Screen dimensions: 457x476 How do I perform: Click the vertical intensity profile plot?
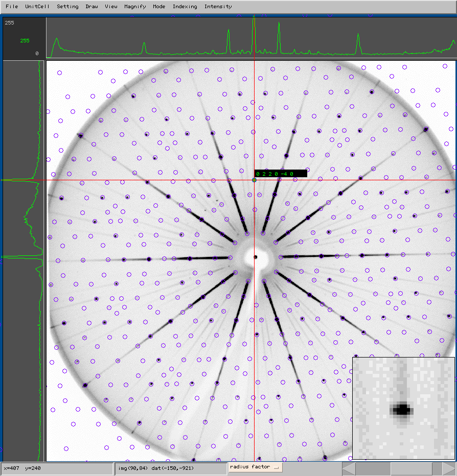pyautogui.click(x=24, y=261)
